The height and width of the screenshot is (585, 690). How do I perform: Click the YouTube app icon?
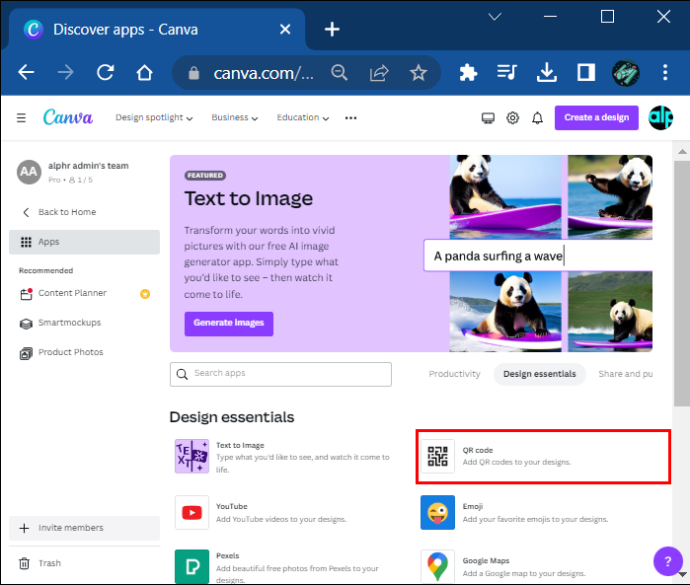[x=192, y=512]
